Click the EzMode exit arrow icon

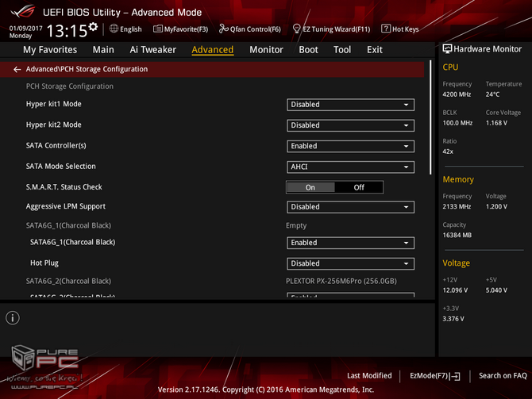(456, 376)
